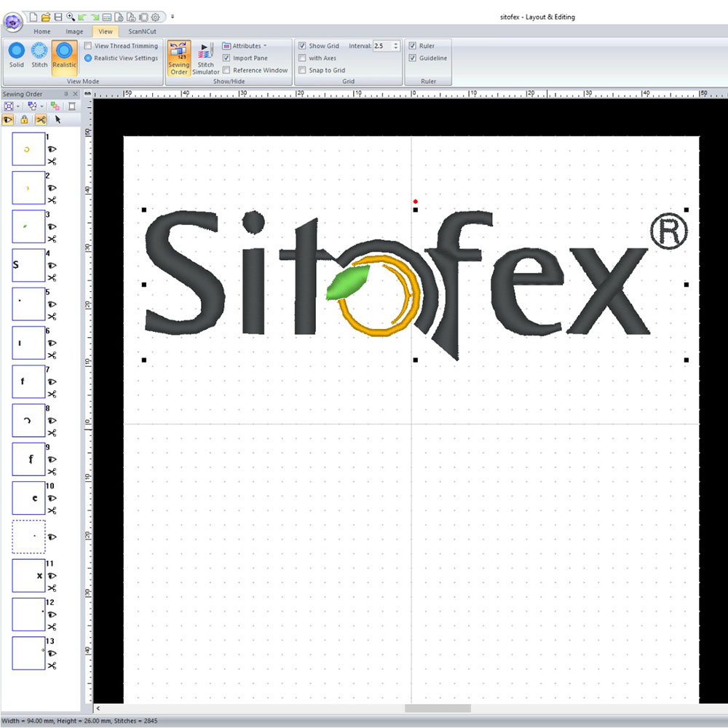728x728 pixels.
Task: Click the padlock lock icon
Action: click(x=24, y=120)
